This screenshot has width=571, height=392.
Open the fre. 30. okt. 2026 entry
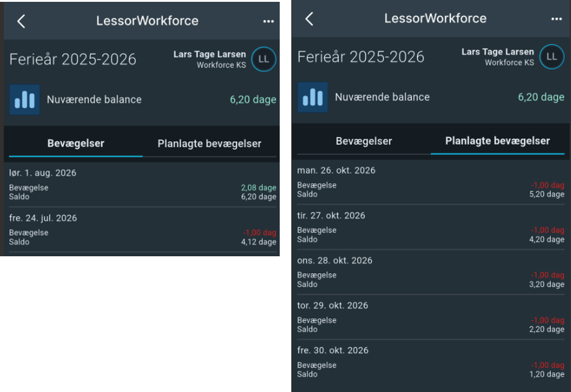click(431, 362)
